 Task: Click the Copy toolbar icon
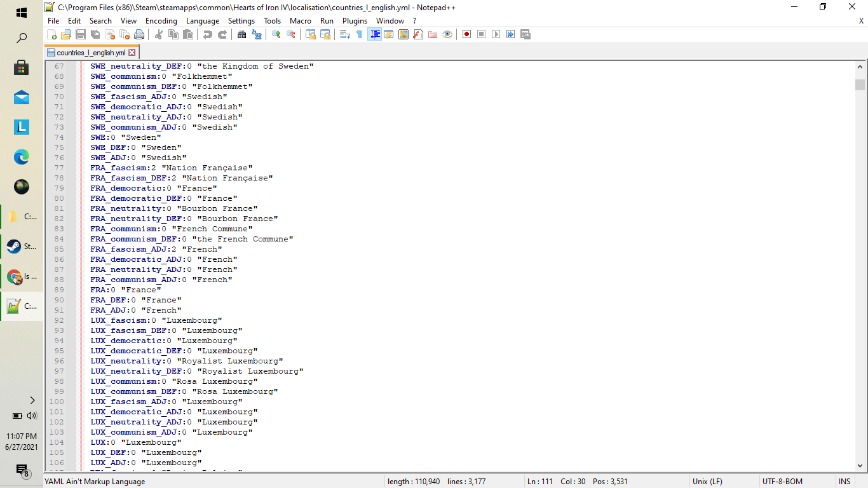pyautogui.click(x=173, y=34)
